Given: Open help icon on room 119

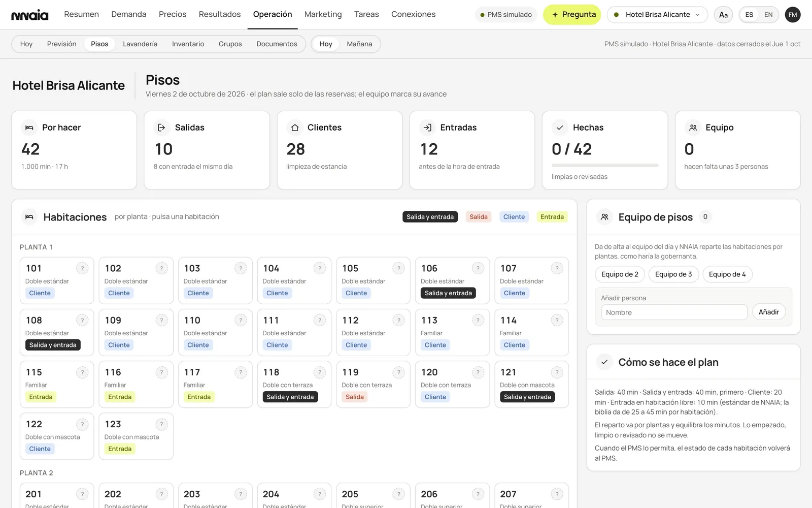Looking at the screenshot, I should tap(399, 372).
